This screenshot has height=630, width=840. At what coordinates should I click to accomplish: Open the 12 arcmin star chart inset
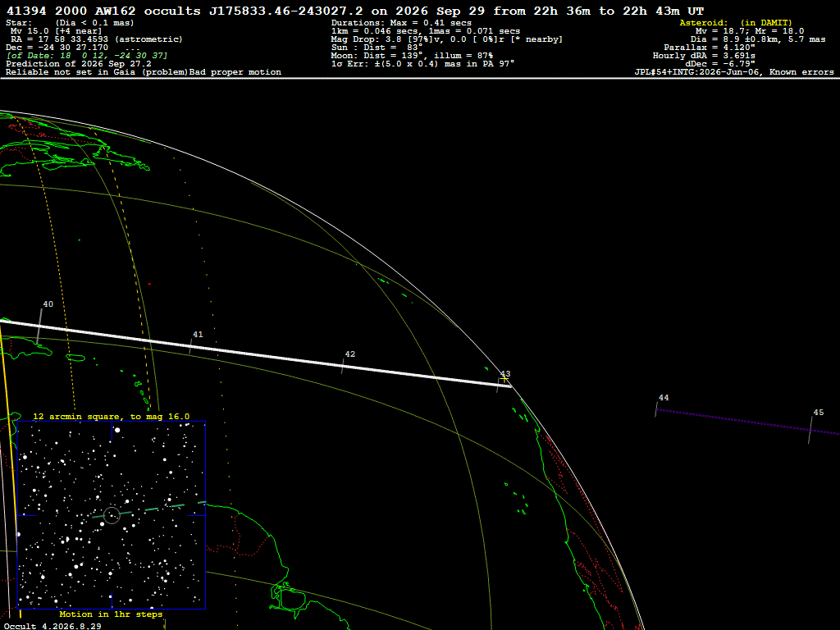tap(112, 515)
